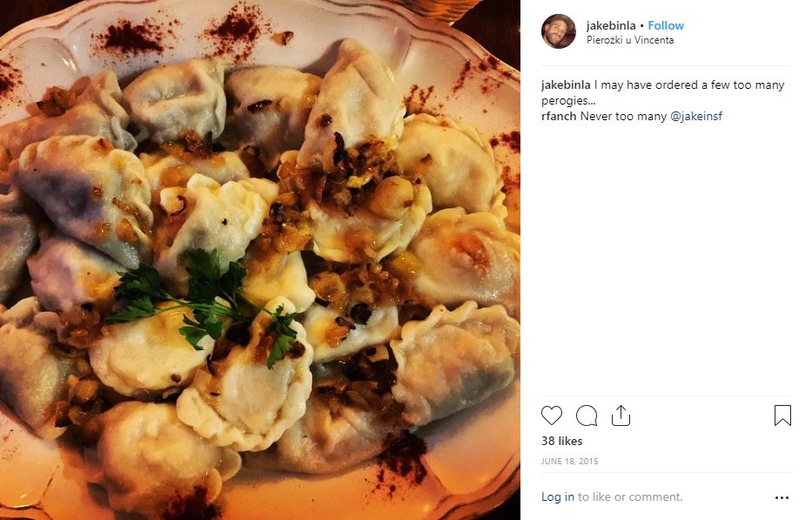The width and height of the screenshot is (812, 520).
Task: View the 38 likes list
Action: [x=561, y=441]
